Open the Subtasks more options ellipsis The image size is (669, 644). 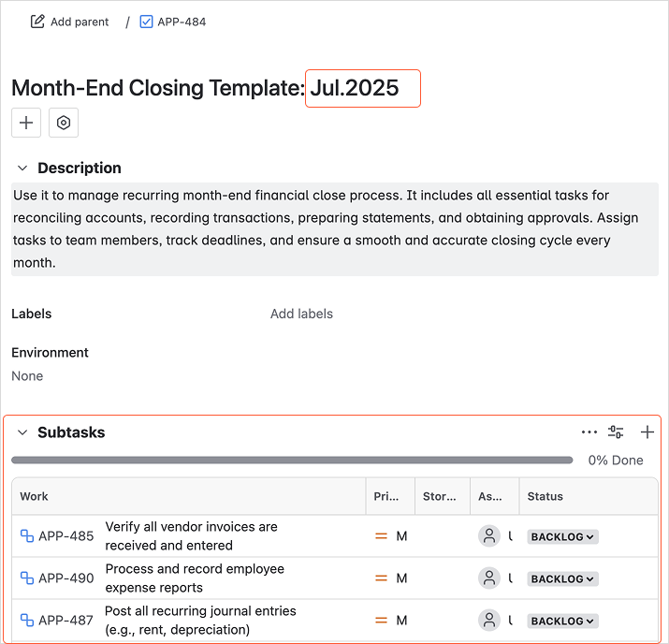click(x=589, y=432)
